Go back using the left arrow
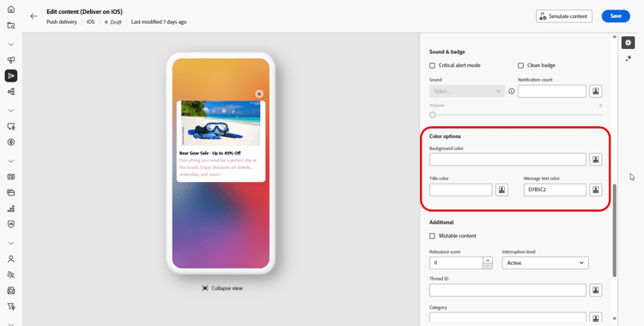 click(33, 16)
